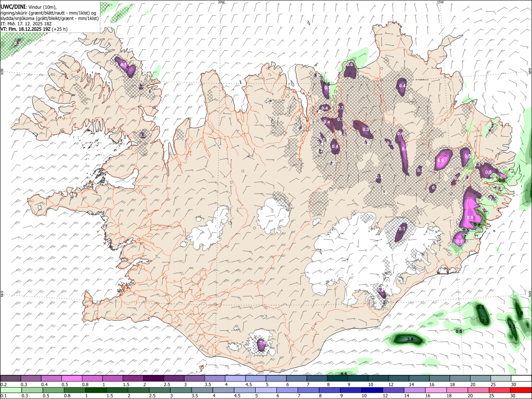532x399 pixels.
Task: Click the '0.7' value on the pink snow cell
Action: pos(460,241)
